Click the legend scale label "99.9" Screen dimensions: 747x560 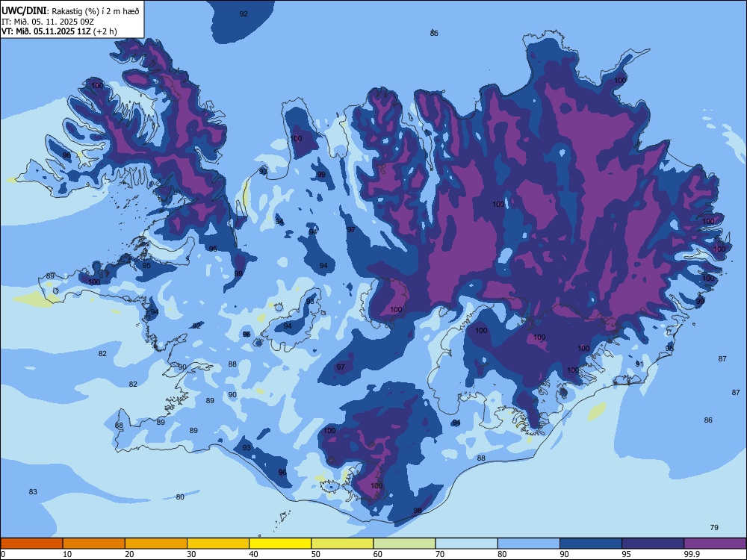[x=691, y=554]
